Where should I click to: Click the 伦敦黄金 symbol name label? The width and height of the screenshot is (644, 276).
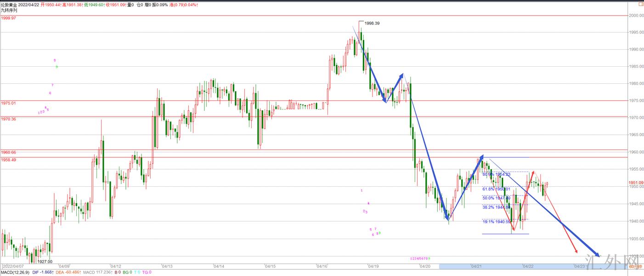click(x=10, y=4)
